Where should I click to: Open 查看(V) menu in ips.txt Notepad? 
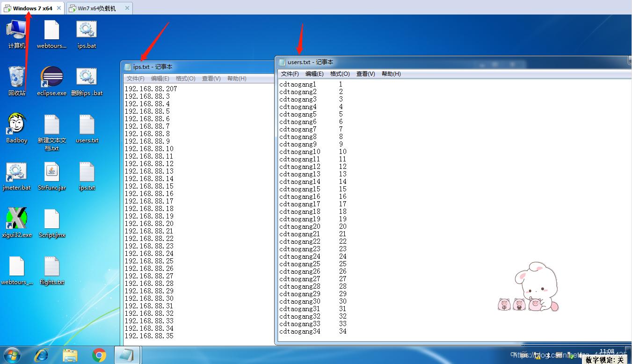pos(211,79)
